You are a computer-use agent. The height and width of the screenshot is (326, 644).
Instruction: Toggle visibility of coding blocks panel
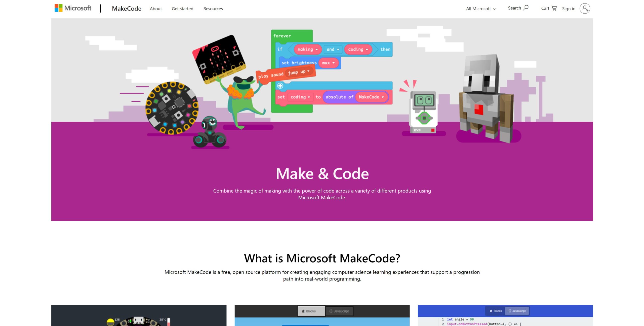point(279,86)
